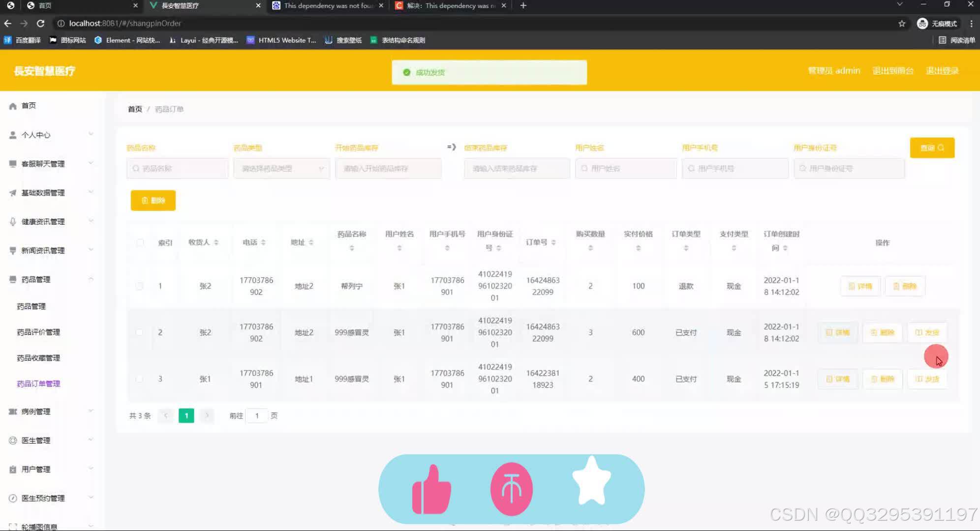980x531 pixels.
Task: Toggle the select-all checkbox in table header
Action: point(140,242)
